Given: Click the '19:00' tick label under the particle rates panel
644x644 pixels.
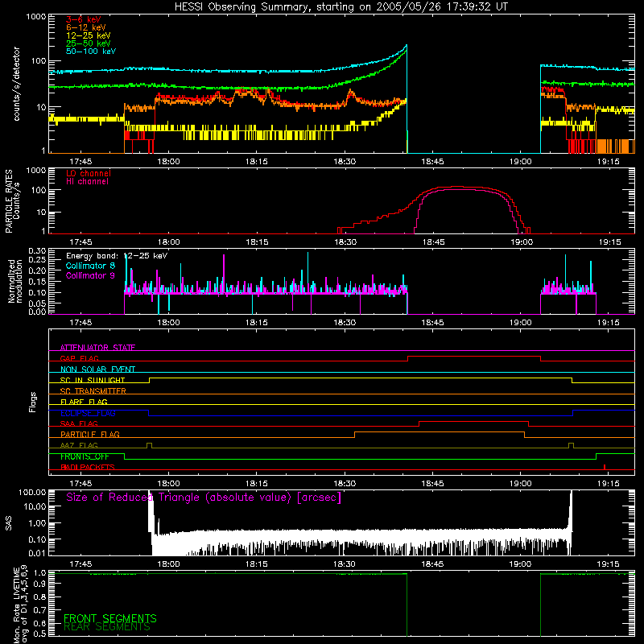Looking at the screenshot, I should [x=521, y=242].
